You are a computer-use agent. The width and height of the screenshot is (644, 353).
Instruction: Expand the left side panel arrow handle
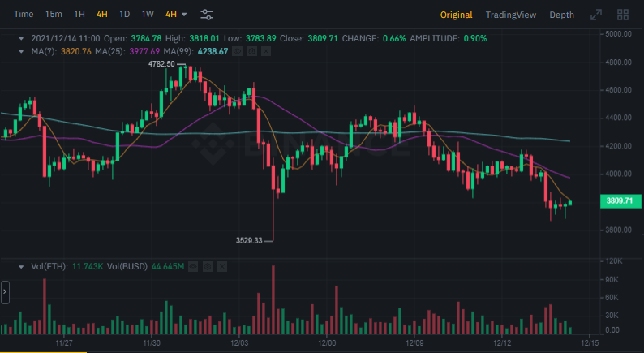(x=5, y=292)
